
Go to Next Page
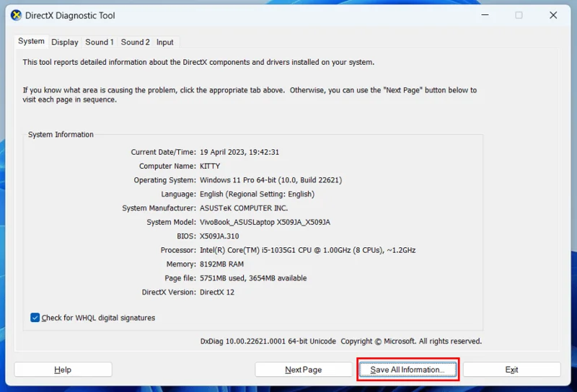(304, 370)
